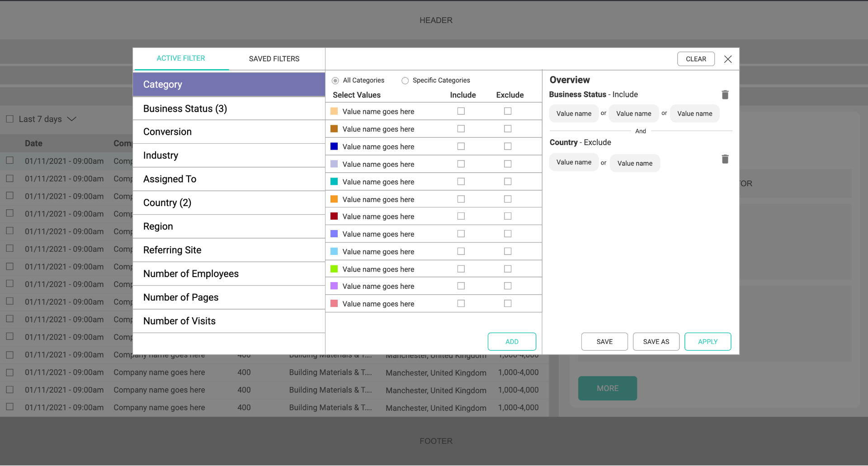This screenshot has height=466, width=868.
Task: Click the second Value name chip under Country
Action: coord(635,163)
